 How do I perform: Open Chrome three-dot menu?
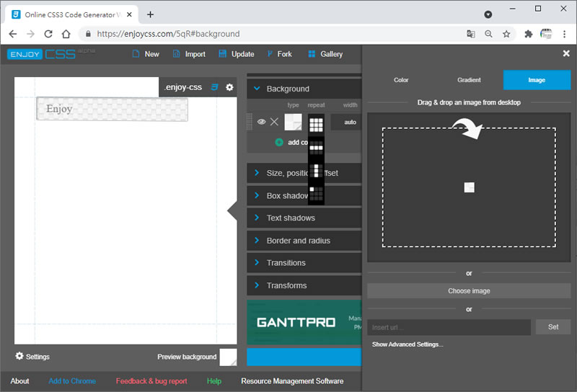[x=564, y=34]
